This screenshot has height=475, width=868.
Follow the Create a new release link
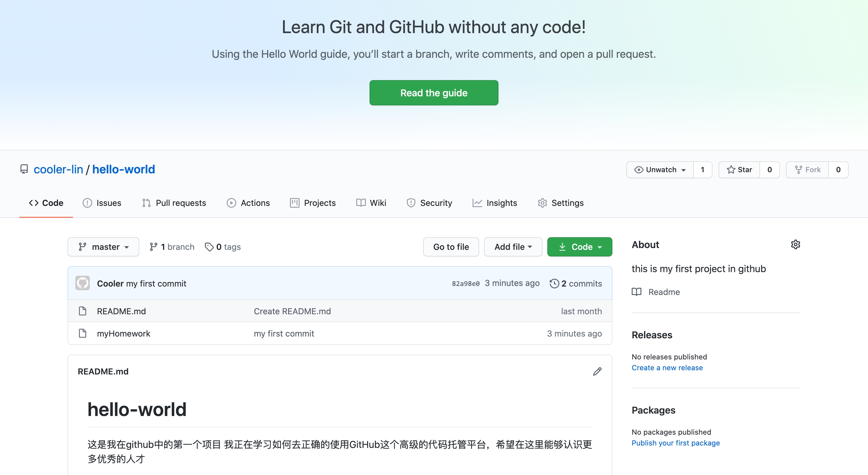click(x=667, y=368)
